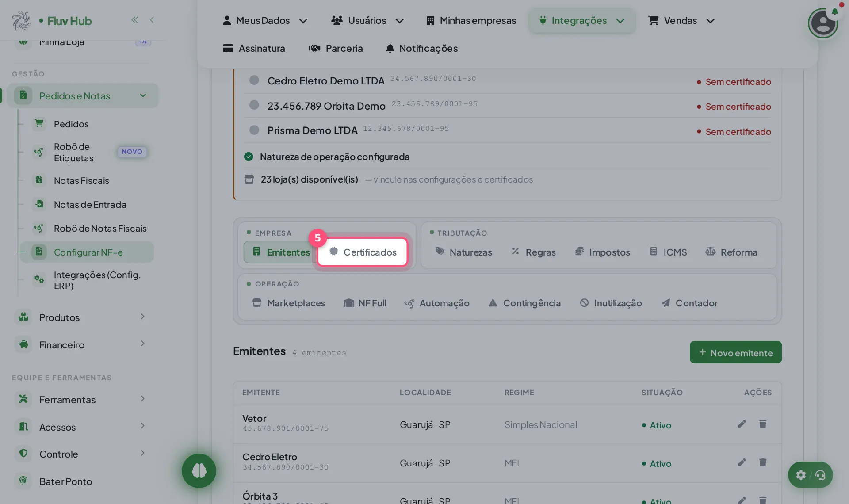
Task: Click the Robô de Notas Fiscais icon
Action: [x=39, y=228]
